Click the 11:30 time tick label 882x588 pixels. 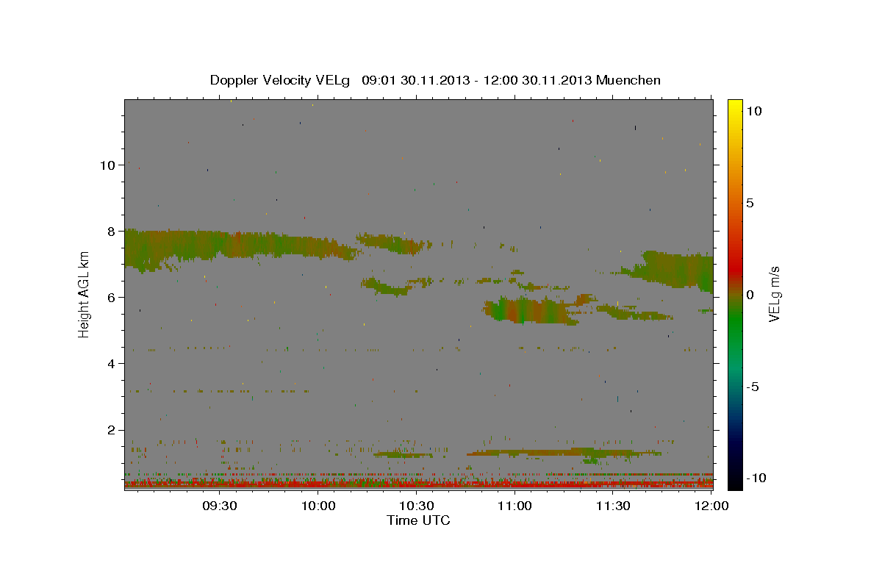coord(613,506)
